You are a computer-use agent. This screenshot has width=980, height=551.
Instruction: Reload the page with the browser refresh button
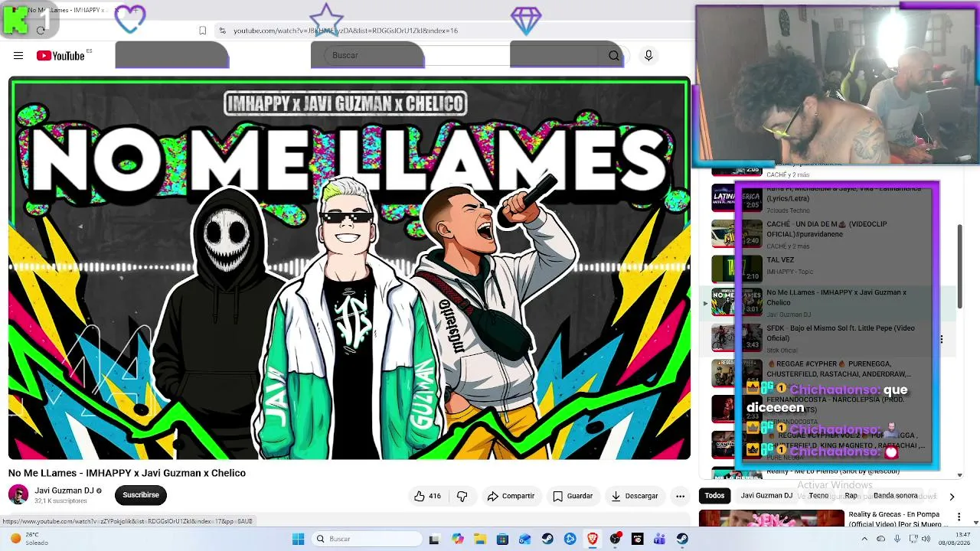(x=41, y=31)
